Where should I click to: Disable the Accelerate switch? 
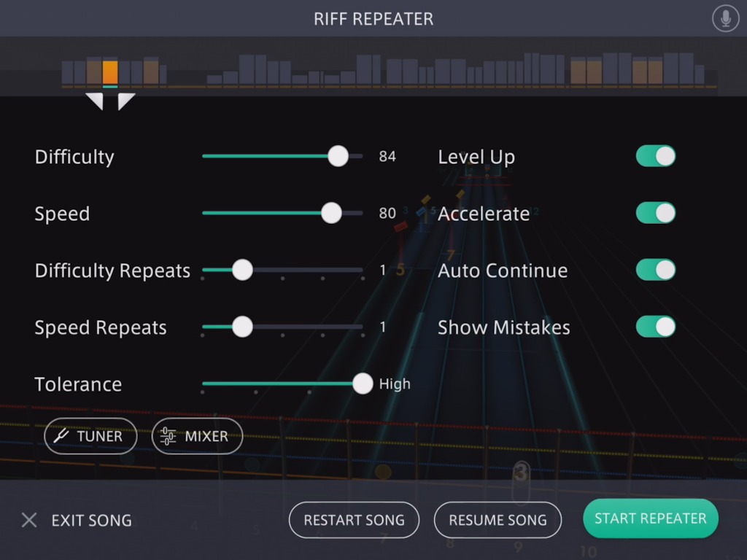[656, 213]
